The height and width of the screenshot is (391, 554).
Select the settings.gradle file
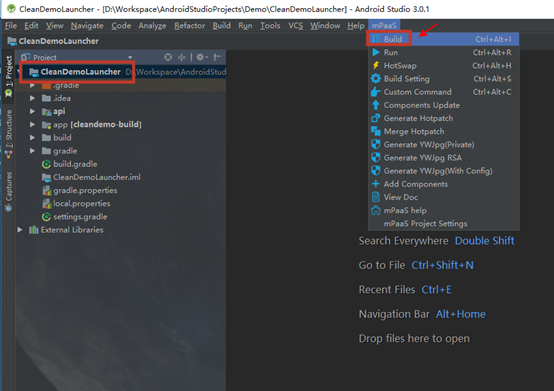point(80,217)
